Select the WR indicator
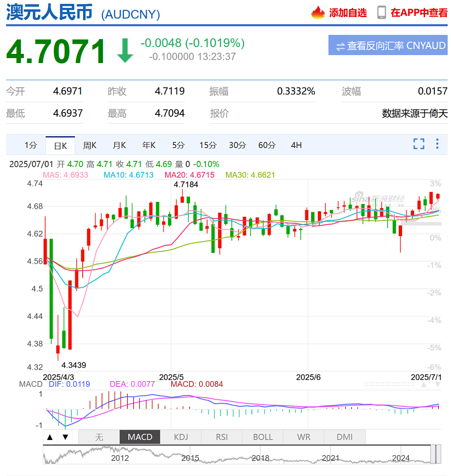This screenshot has height=476, width=451. coord(304,437)
